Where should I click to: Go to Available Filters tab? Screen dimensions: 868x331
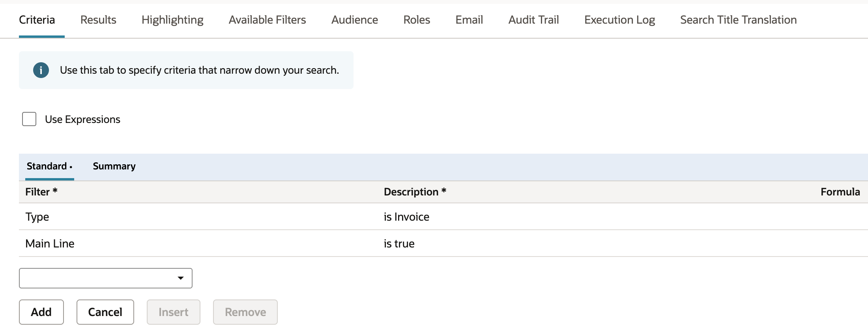[267, 20]
